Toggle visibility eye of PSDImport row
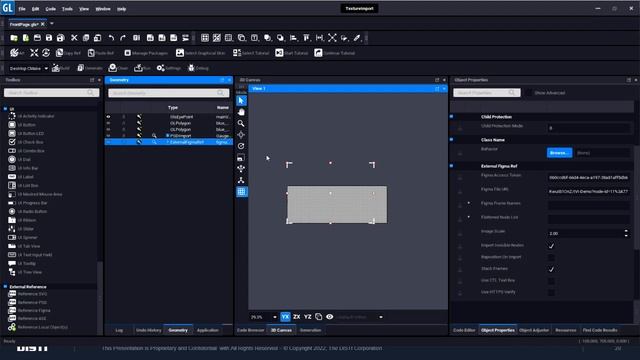Viewport: 640px width, 360px height. point(109,136)
